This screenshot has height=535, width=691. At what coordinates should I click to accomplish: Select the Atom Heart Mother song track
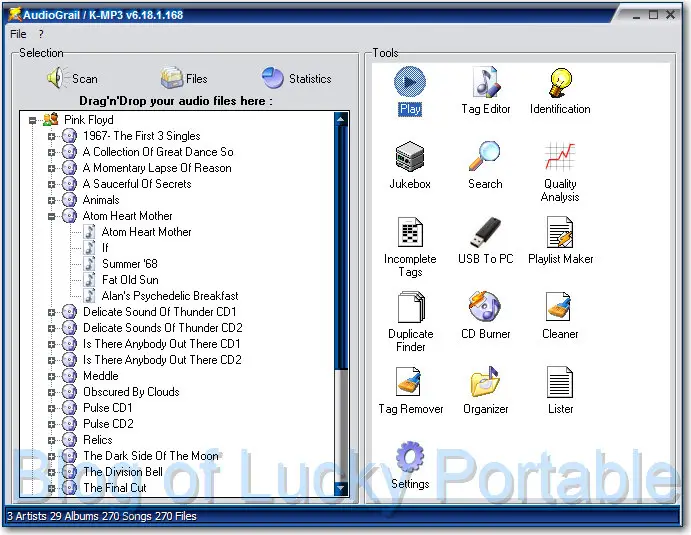(146, 232)
